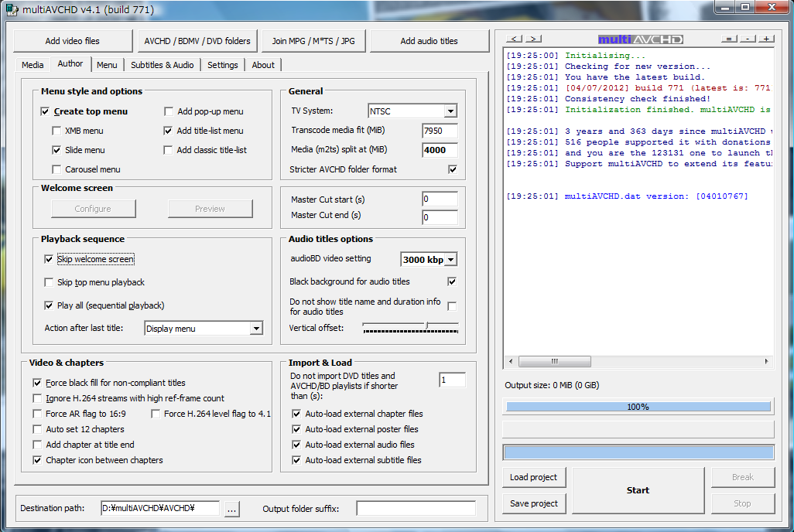The height and width of the screenshot is (532, 794).
Task: Click the '=' log font reset button
Action: (x=729, y=39)
